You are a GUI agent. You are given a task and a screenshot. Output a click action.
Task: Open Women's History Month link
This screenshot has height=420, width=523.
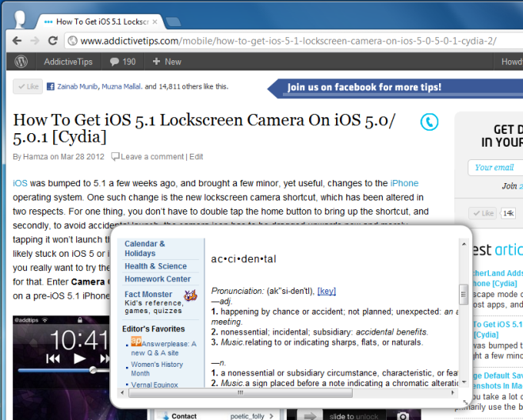pos(157,369)
